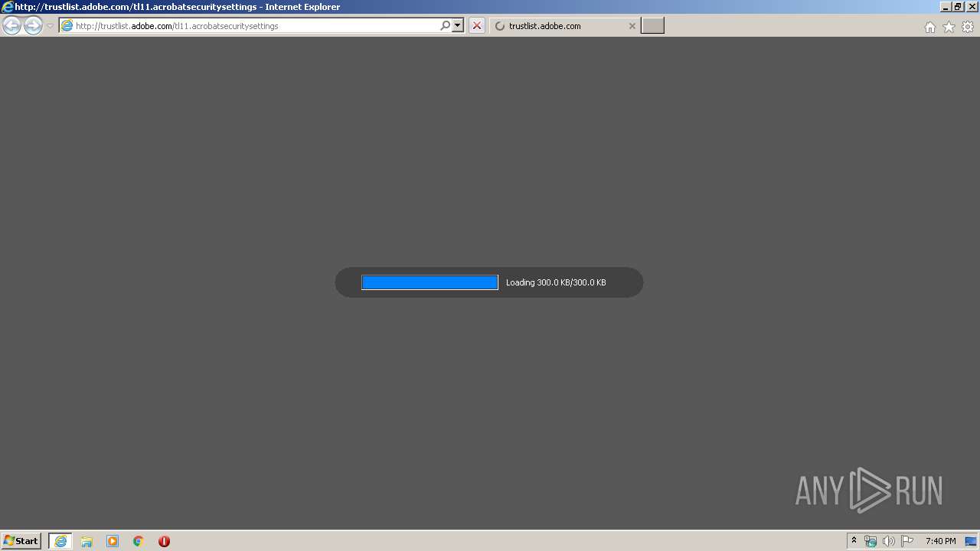Click the Forward navigation arrow

coord(33,26)
